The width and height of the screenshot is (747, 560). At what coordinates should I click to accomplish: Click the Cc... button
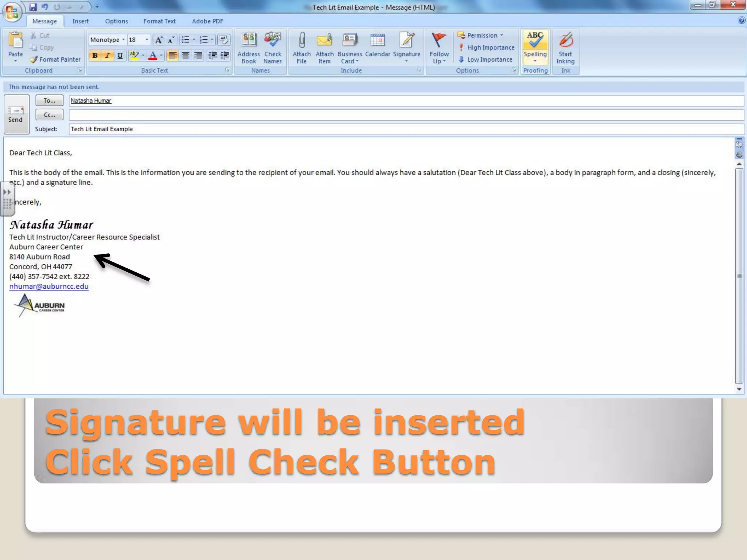point(49,115)
